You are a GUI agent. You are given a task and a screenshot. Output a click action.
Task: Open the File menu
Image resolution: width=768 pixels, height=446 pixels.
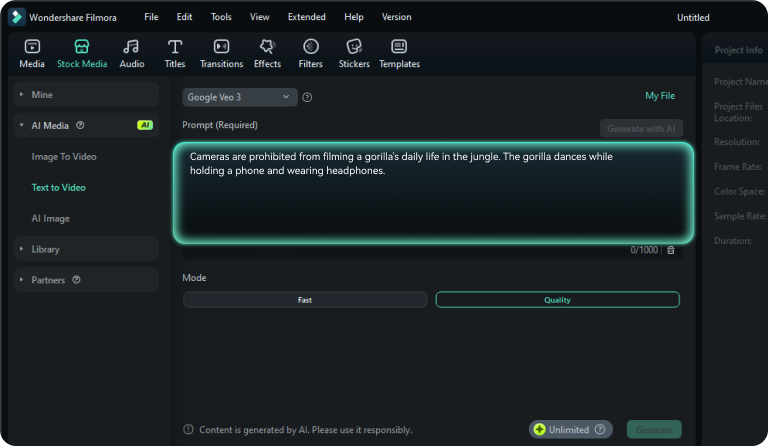click(151, 17)
